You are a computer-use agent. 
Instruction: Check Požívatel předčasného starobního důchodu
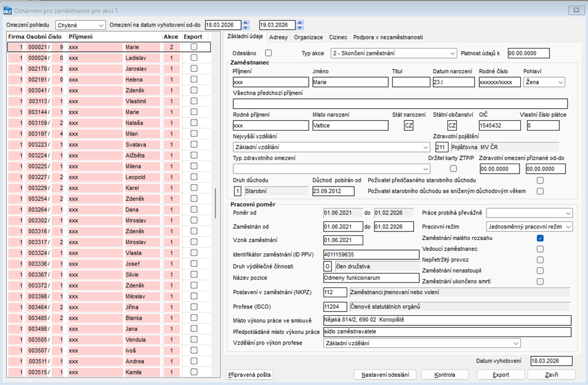click(x=540, y=180)
